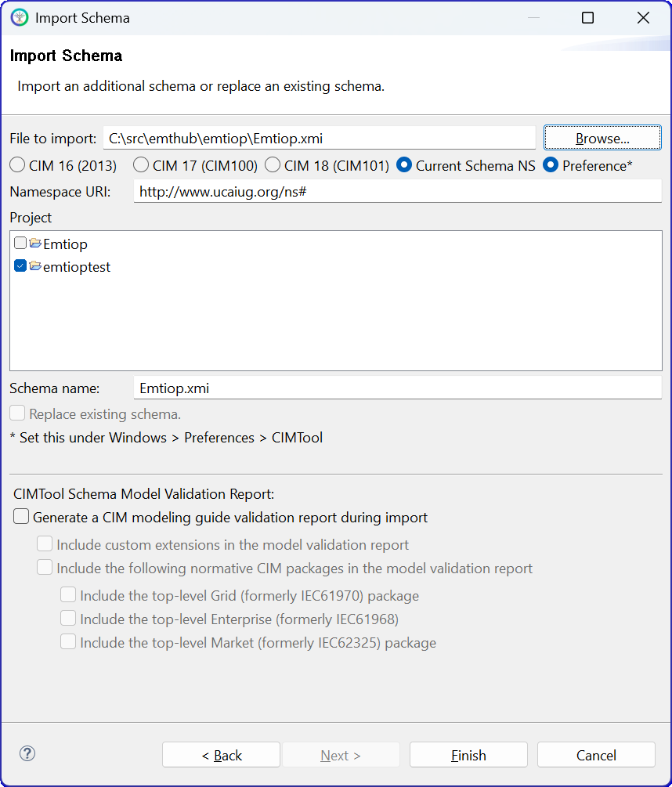Go to previous page with Back button
The image size is (672, 787).
tap(222, 755)
